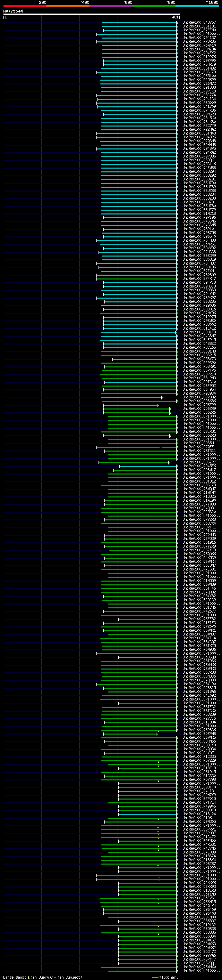
Task: Select hit label UniRef100_Q39101
Action: point(199,229)
